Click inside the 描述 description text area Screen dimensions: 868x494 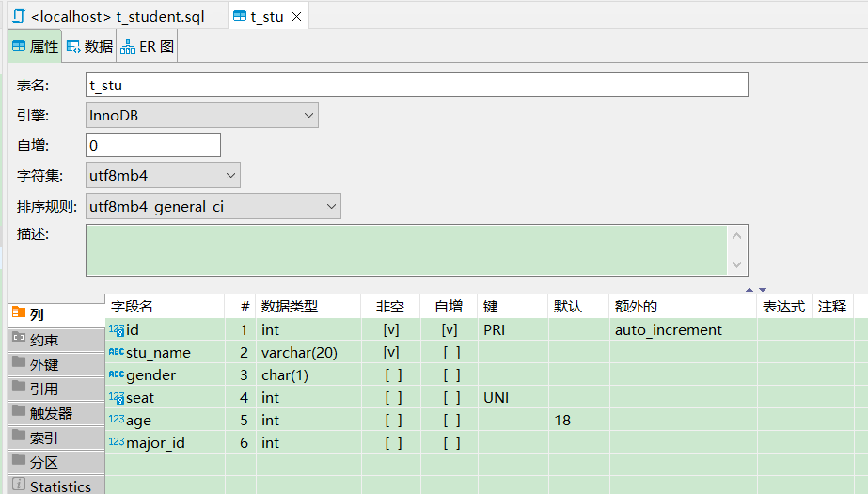pyautogui.click(x=407, y=249)
